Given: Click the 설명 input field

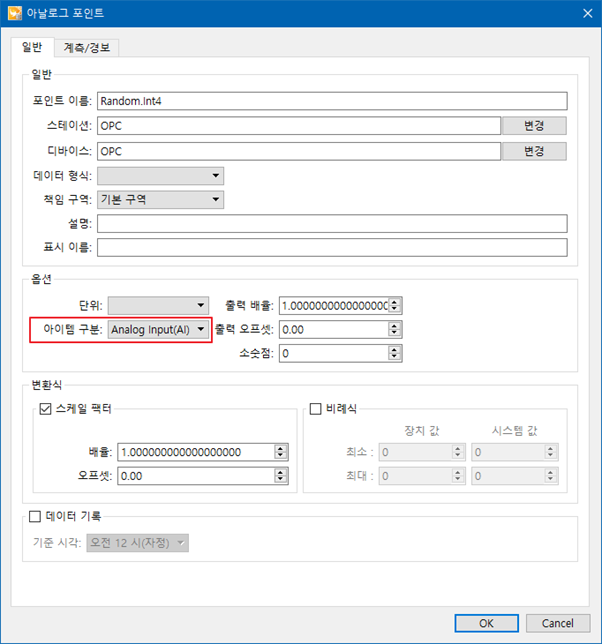Looking at the screenshot, I should point(332,224).
